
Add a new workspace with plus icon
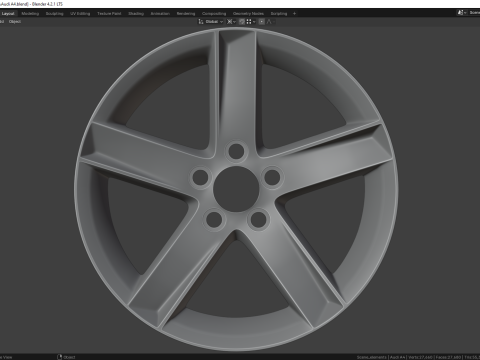(x=294, y=14)
